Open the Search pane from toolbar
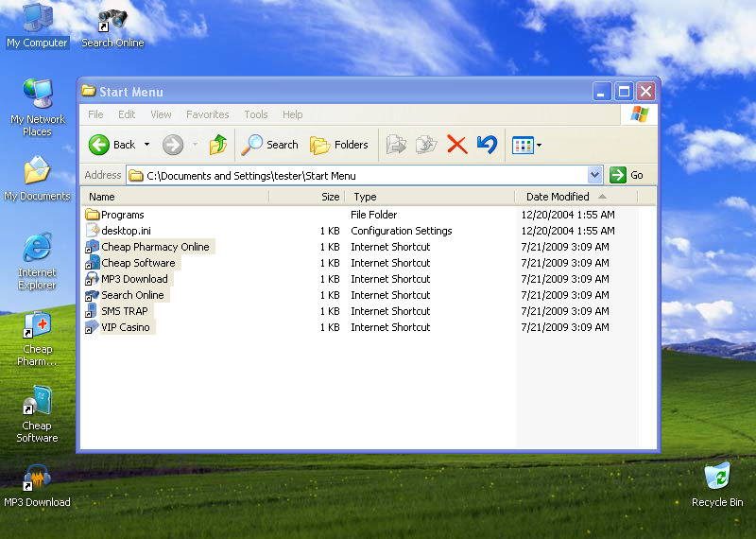 (x=269, y=145)
